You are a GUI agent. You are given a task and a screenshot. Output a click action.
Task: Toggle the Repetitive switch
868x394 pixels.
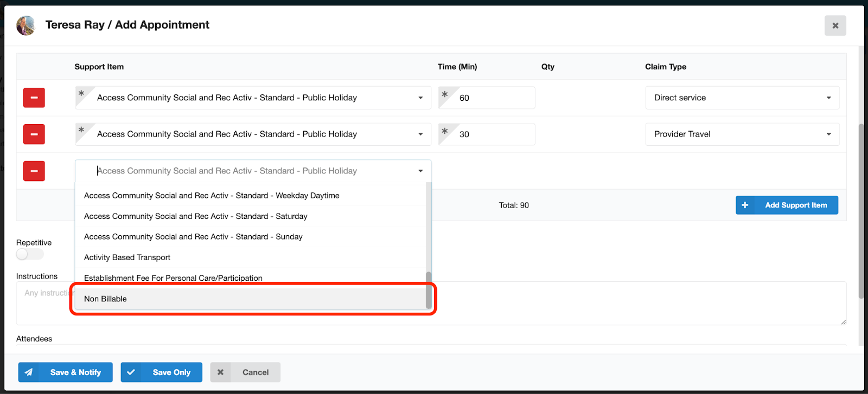30,254
